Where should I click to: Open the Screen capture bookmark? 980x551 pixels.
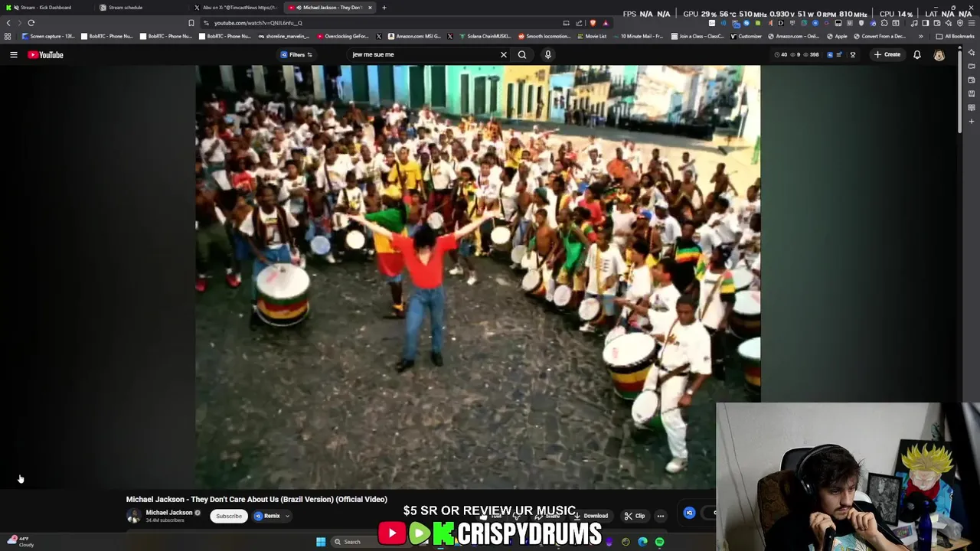[48, 36]
